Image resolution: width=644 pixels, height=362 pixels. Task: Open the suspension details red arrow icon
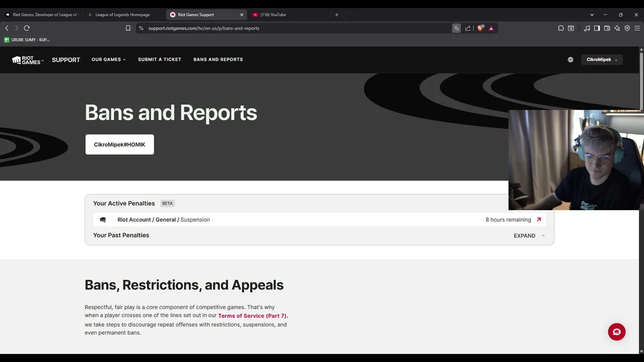(x=539, y=220)
